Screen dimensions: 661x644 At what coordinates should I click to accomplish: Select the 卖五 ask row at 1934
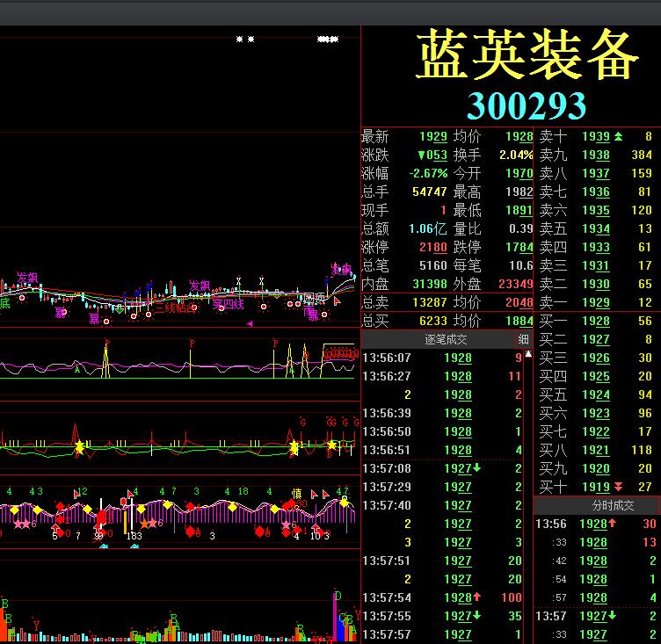[x=597, y=228]
